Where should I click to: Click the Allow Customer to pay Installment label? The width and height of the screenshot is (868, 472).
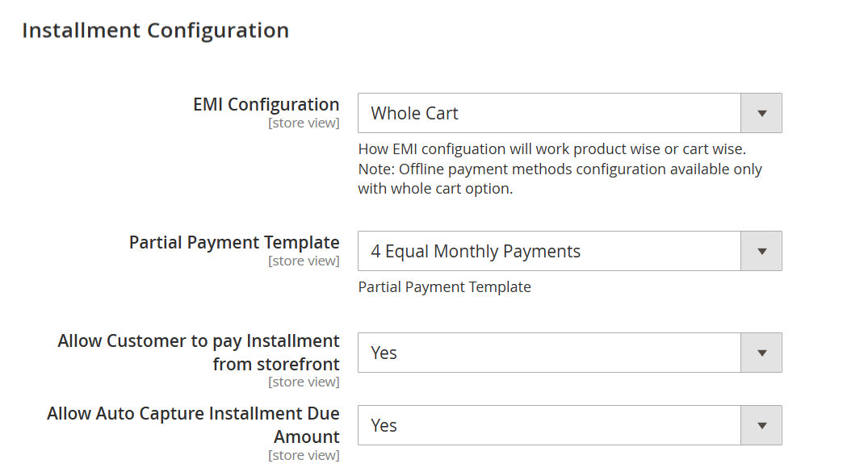coord(198,353)
